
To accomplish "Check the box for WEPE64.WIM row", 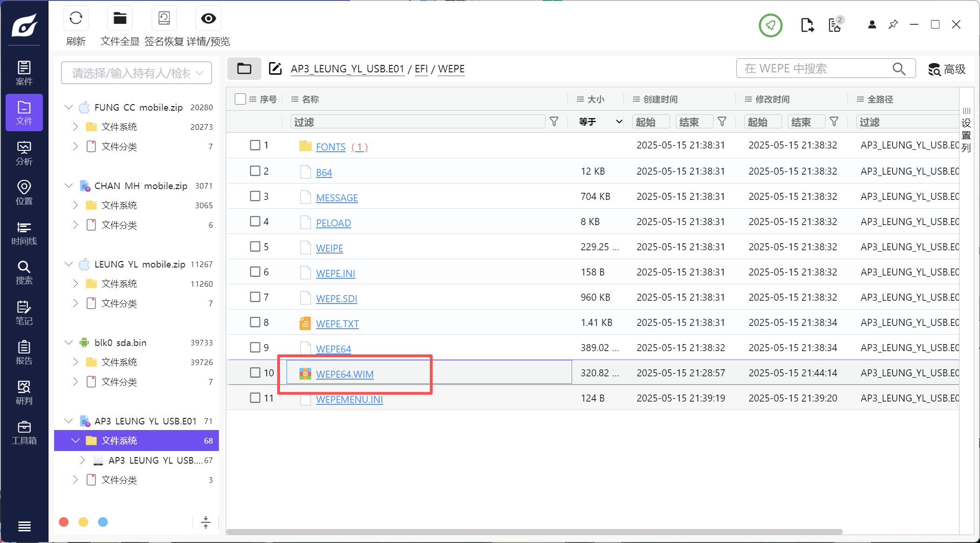I will (x=255, y=373).
